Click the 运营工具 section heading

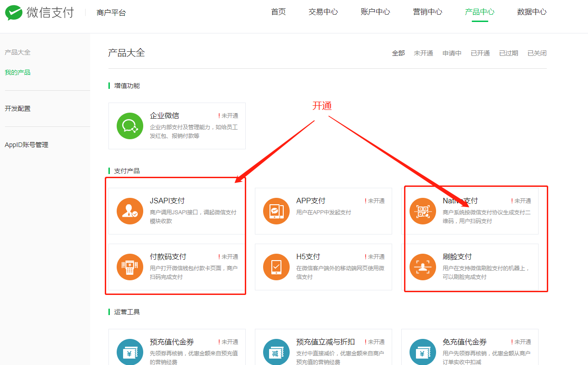coord(127,312)
